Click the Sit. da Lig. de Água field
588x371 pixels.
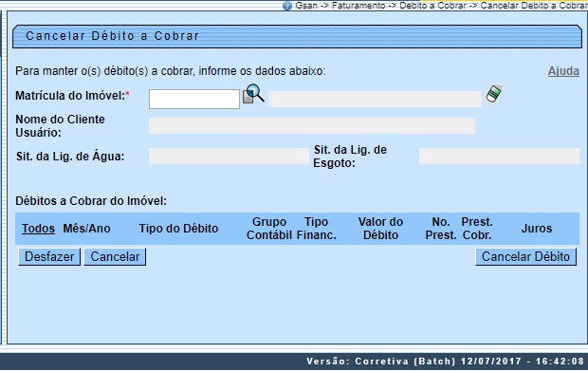[x=229, y=156]
